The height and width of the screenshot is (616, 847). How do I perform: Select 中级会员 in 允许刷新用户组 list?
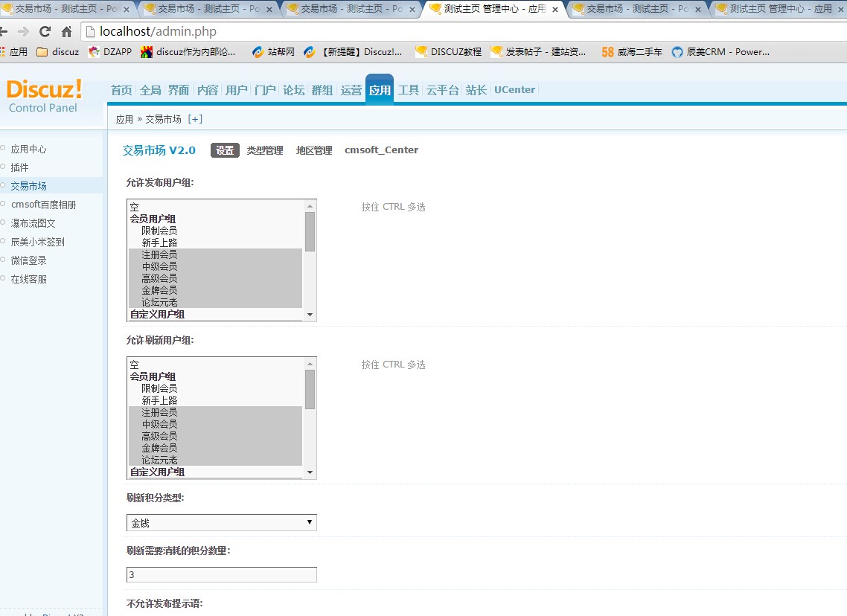click(215, 424)
